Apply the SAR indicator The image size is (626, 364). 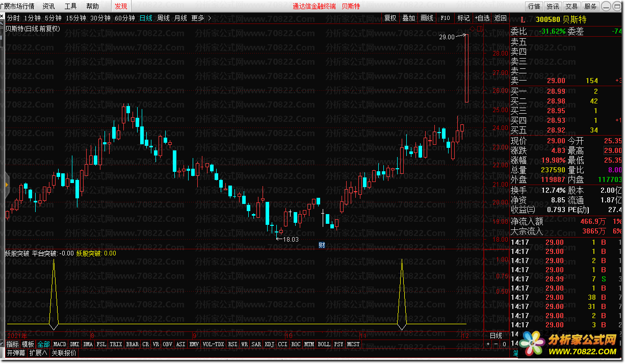[x=256, y=344]
